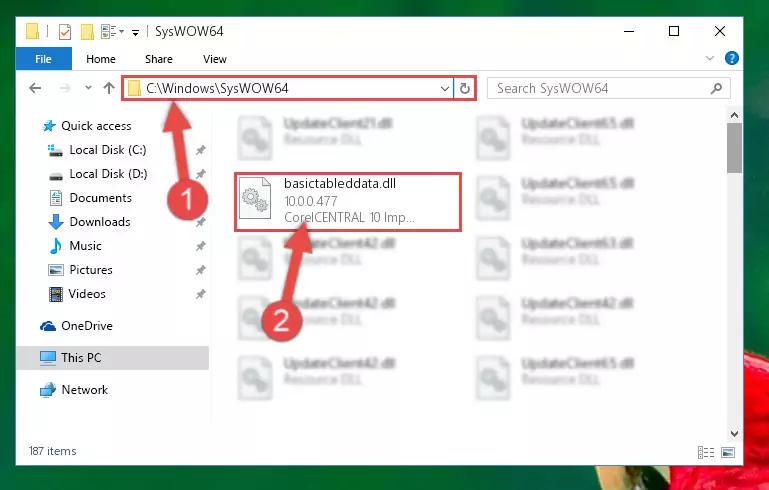Click the basictableddata.dll gear file icon
The height and width of the screenshot is (490, 769).
coord(255,198)
